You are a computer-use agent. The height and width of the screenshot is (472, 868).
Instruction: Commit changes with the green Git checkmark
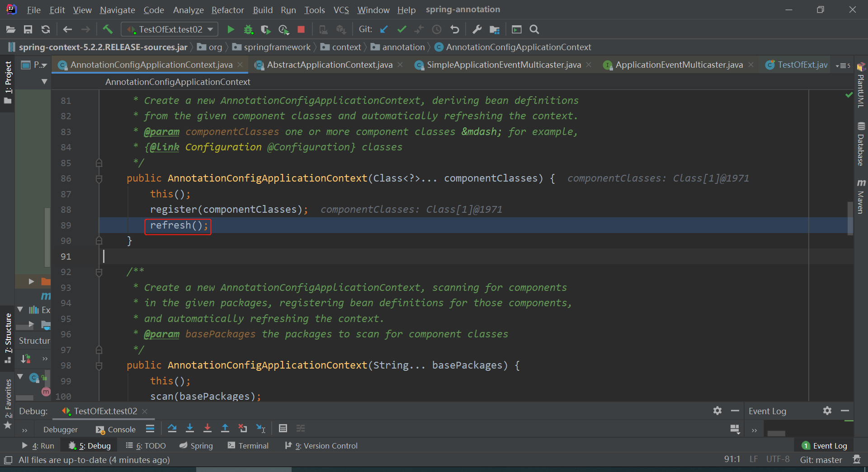[401, 29]
